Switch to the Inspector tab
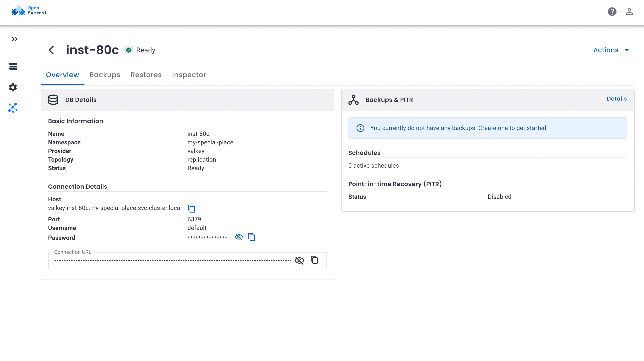This screenshot has height=361, width=644. [x=189, y=75]
